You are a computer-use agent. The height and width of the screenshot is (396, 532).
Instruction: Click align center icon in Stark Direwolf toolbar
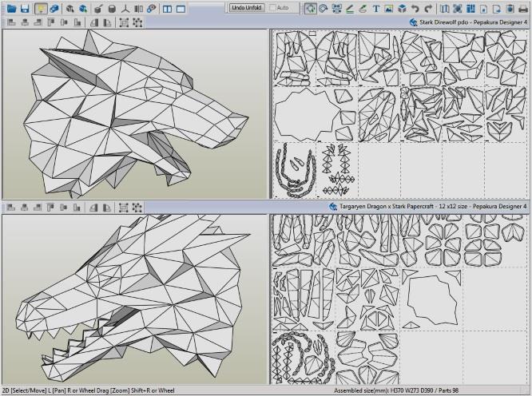tap(25, 22)
